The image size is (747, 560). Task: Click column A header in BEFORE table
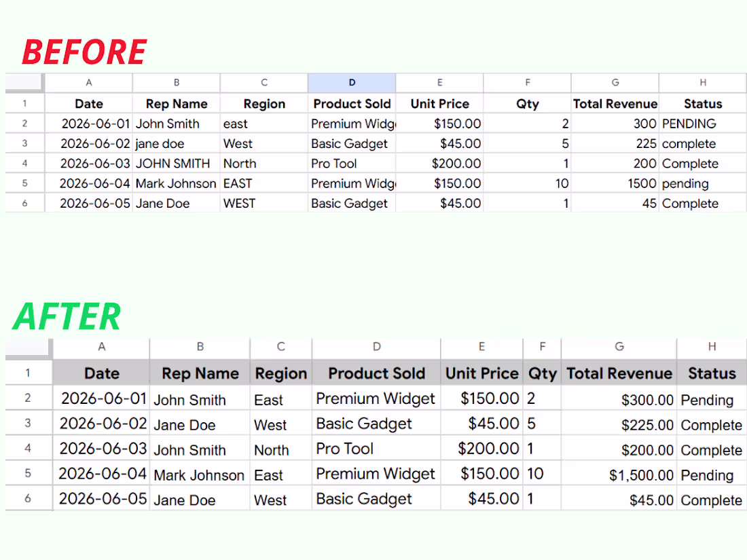click(88, 83)
